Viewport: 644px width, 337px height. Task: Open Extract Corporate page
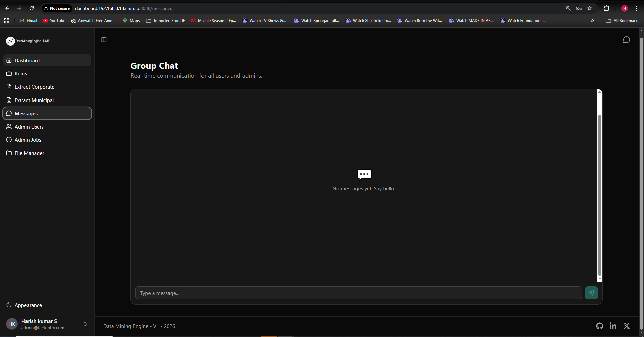(x=47, y=87)
